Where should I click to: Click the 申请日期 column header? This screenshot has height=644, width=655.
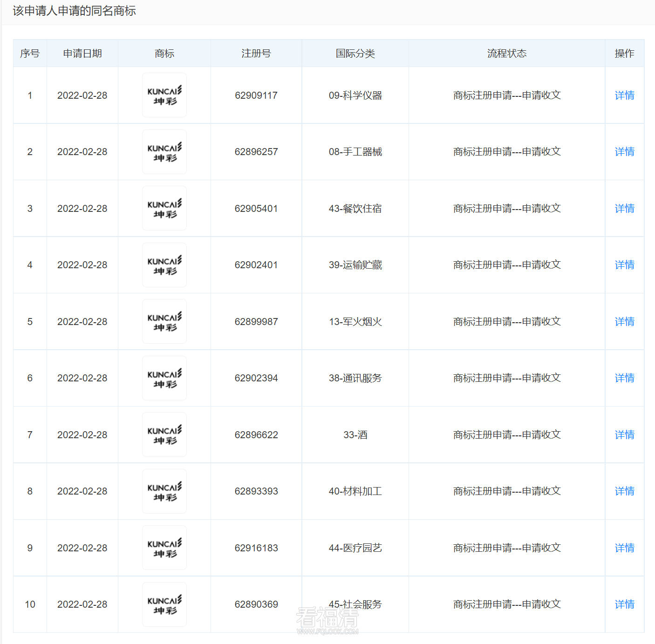click(82, 53)
